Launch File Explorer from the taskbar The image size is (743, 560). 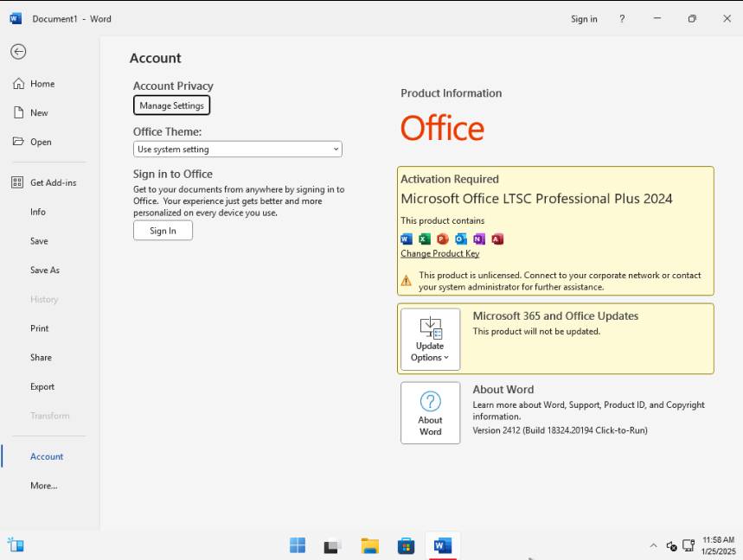(x=369, y=545)
